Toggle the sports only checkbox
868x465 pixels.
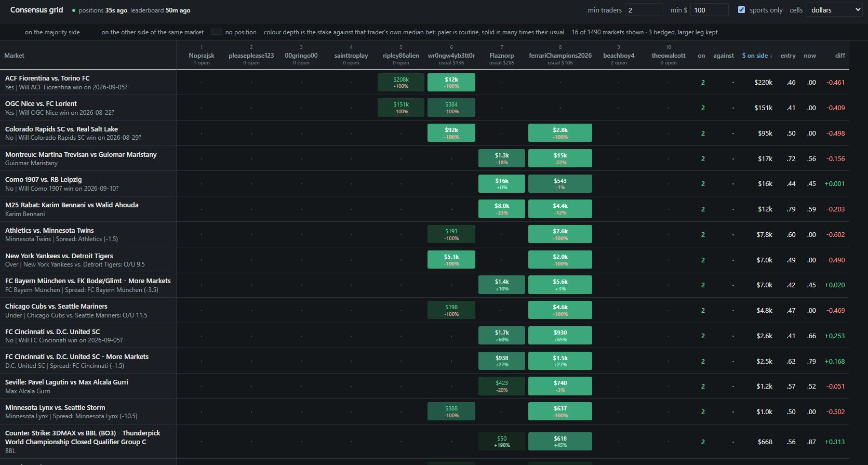pyautogui.click(x=741, y=10)
